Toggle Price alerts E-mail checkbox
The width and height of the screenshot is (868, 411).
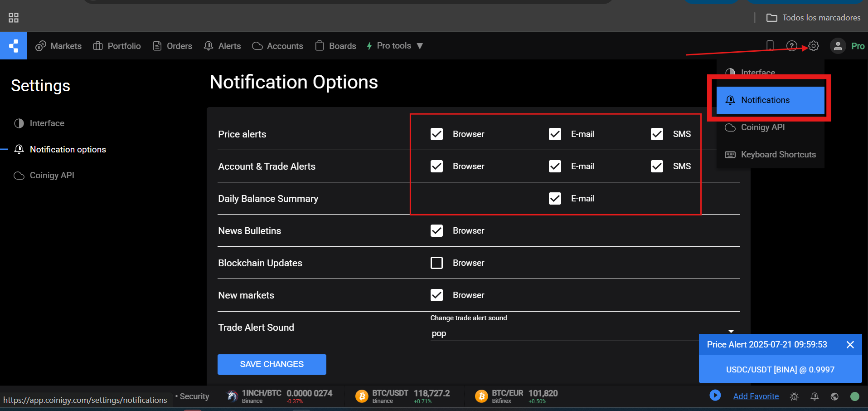[555, 134]
